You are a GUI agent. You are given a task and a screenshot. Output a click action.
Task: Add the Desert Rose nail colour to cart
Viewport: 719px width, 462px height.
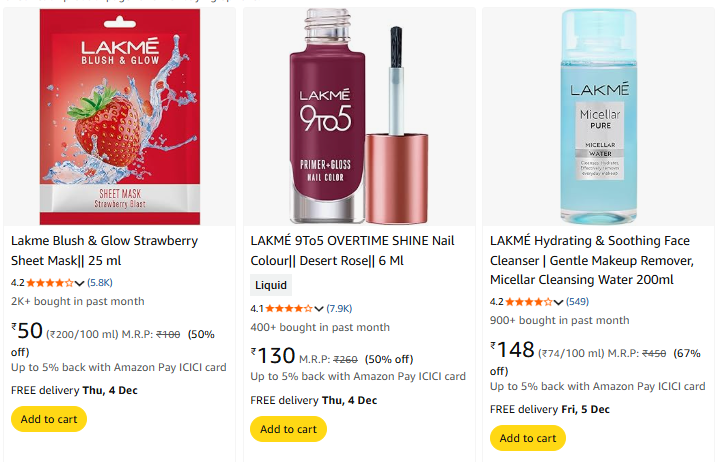[288, 429]
